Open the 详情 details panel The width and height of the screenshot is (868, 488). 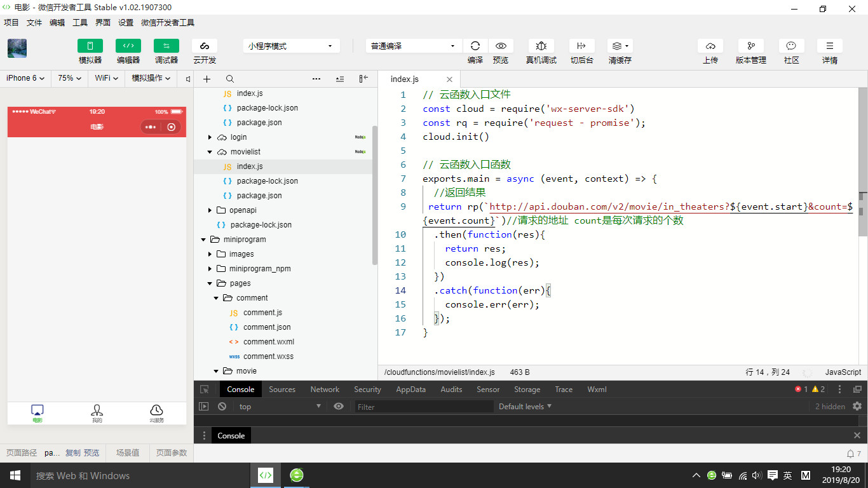(x=829, y=46)
